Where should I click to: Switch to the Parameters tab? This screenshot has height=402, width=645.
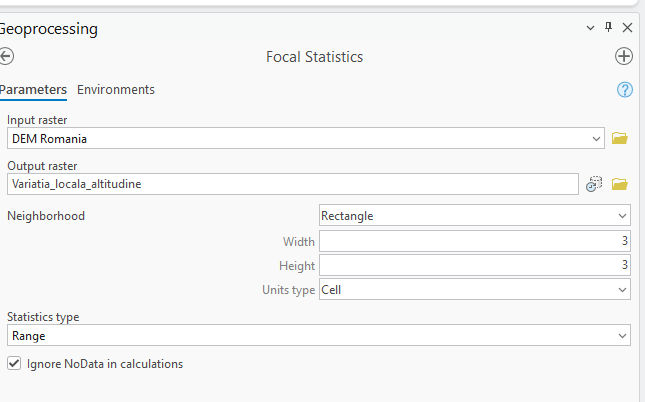pyautogui.click(x=33, y=90)
